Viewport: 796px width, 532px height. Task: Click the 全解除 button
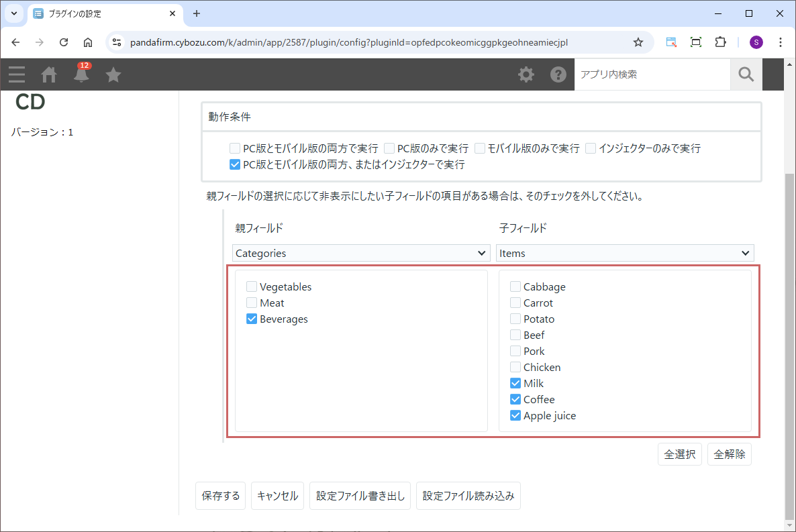coord(729,454)
